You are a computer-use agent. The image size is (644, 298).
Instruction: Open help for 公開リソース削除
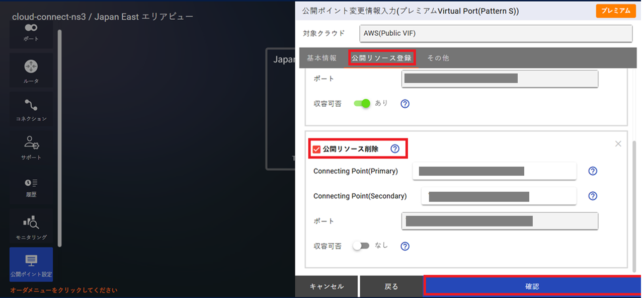(x=395, y=148)
